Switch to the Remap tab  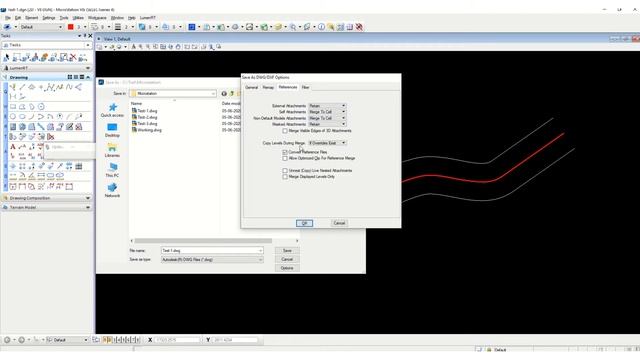(268, 87)
